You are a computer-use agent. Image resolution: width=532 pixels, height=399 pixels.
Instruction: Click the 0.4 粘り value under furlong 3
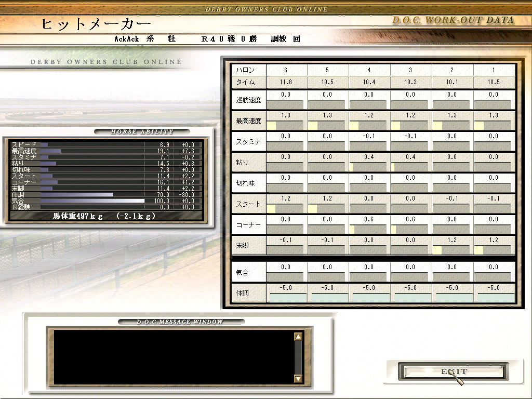coord(410,157)
